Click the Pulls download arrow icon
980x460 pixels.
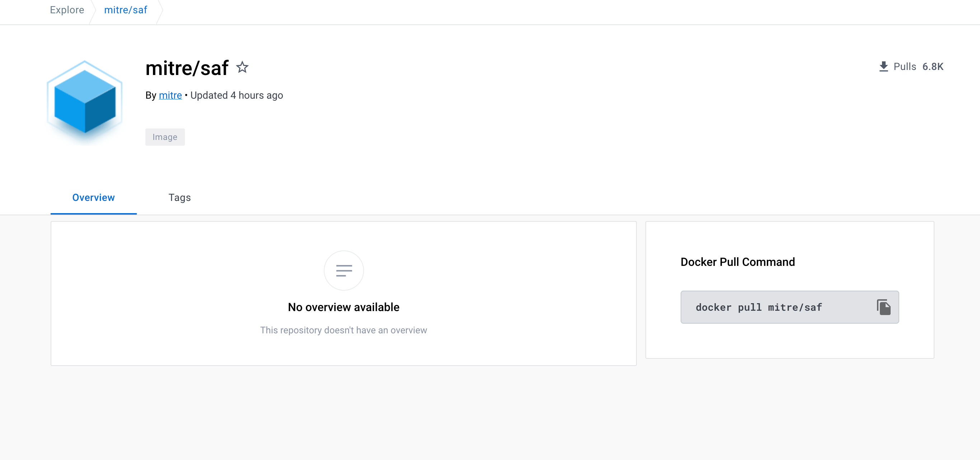(883, 66)
